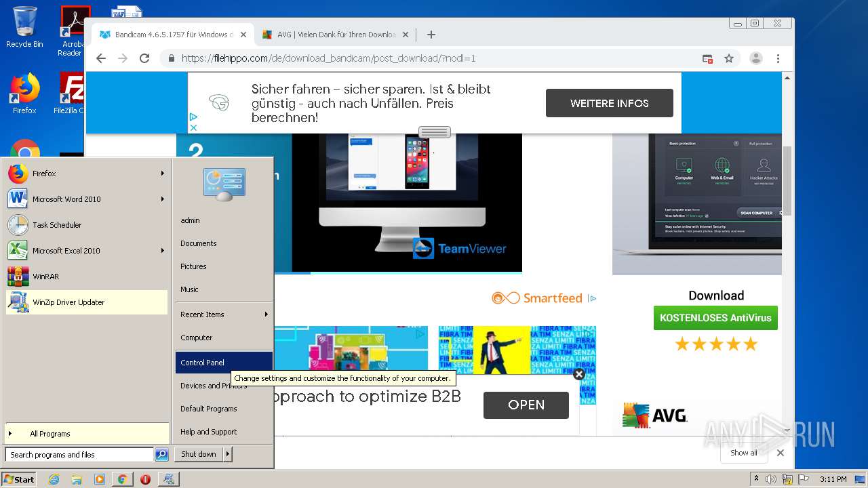Show hidden tray icons arrow

click(756, 479)
